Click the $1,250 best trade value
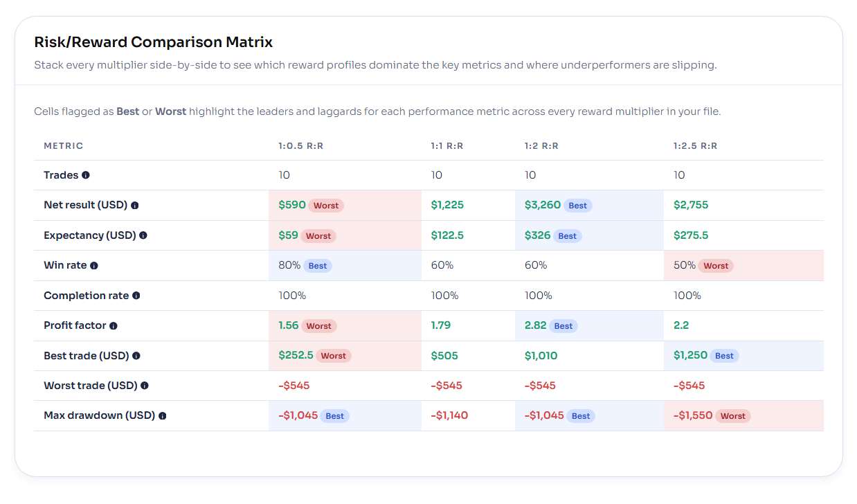 click(690, 355)
